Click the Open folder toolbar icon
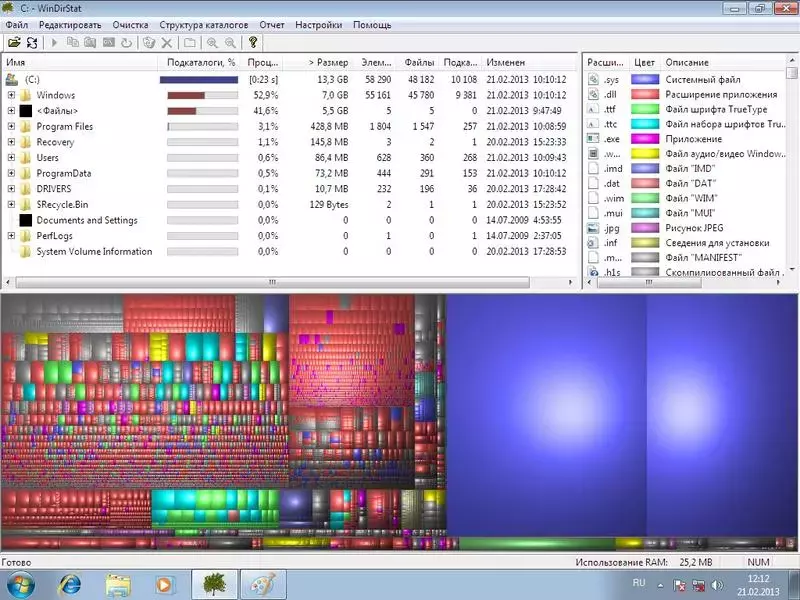This screenshot has height=600, width=800. click(14, 42)
